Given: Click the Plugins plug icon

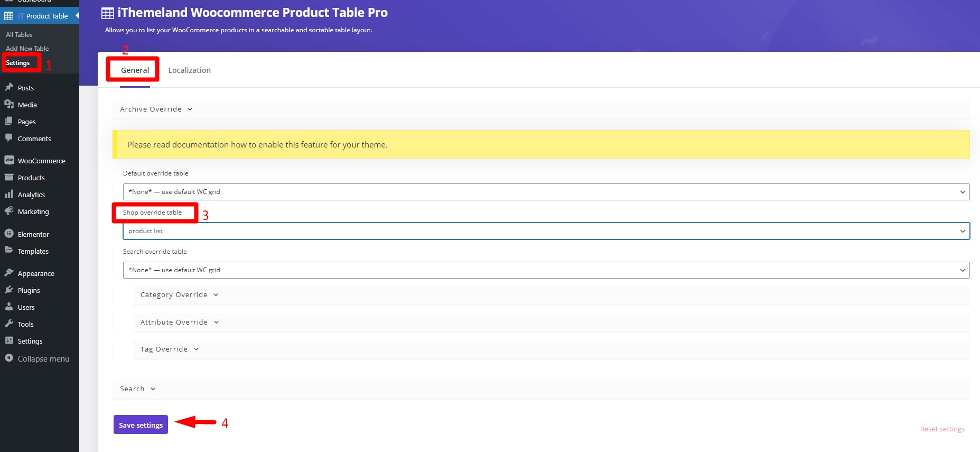Looking at the screenshot, I should (x=9, y=290).
